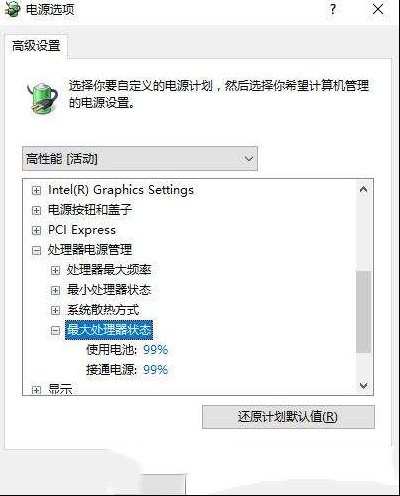This screenshot has height=496, width=400.
Task: Click the green battery icon
Action: coord(42,98)
